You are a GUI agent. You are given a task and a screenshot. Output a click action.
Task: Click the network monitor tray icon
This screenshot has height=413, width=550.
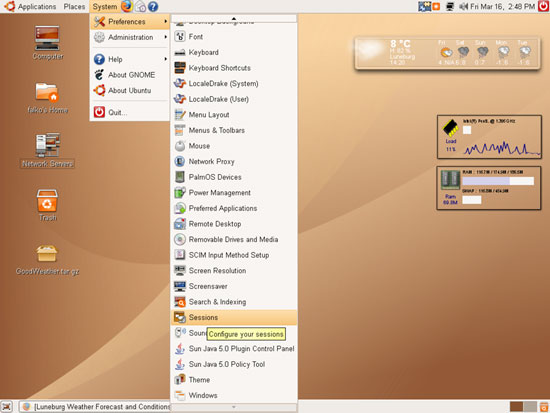[x=450, y=6]
